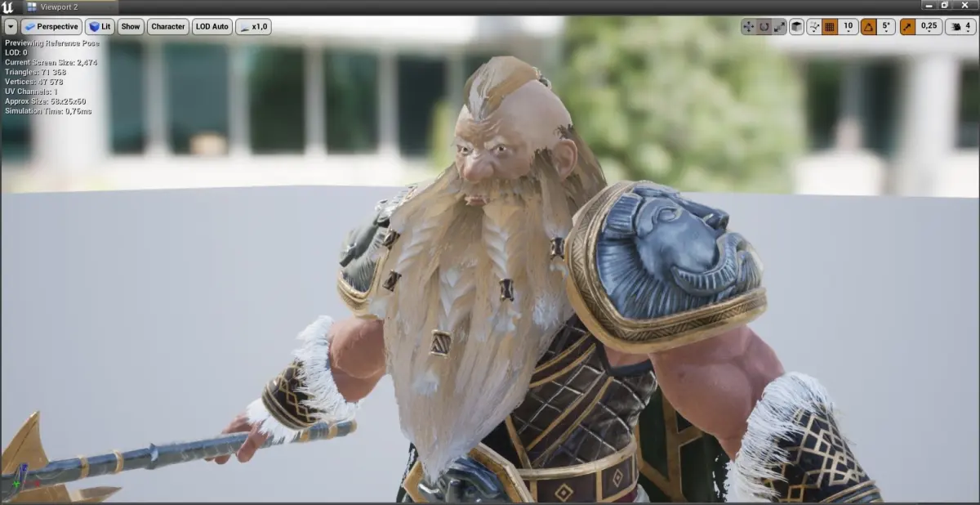
Task: Open viewport options arrow dropdown
Action: (11, 27)
